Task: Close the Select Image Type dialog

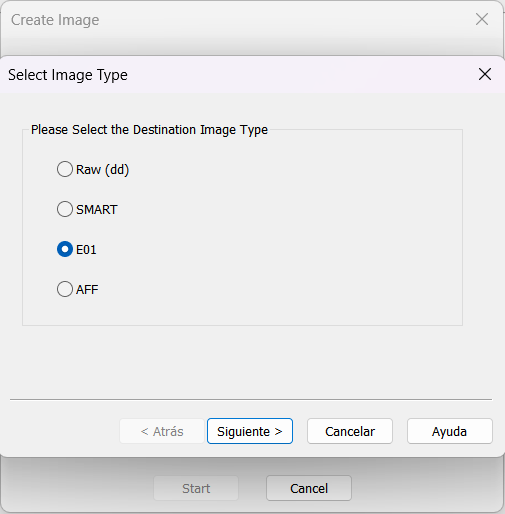Action: coord(485,74)
